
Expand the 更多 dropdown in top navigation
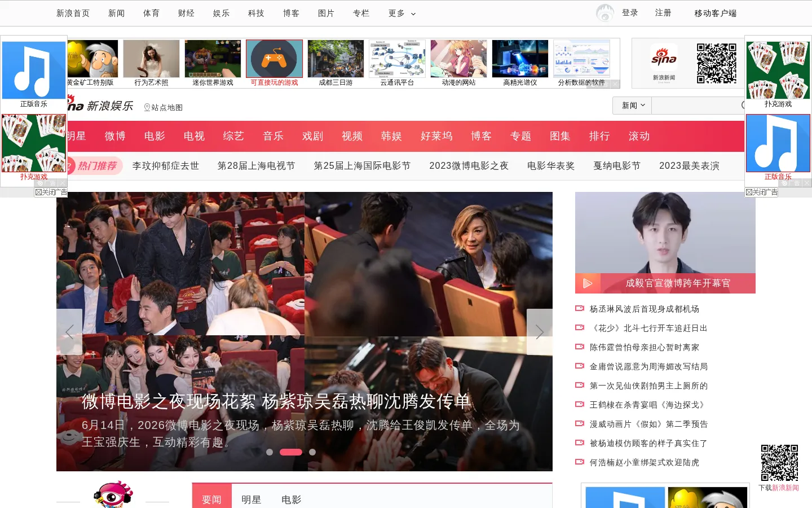(x=402, y=13)
